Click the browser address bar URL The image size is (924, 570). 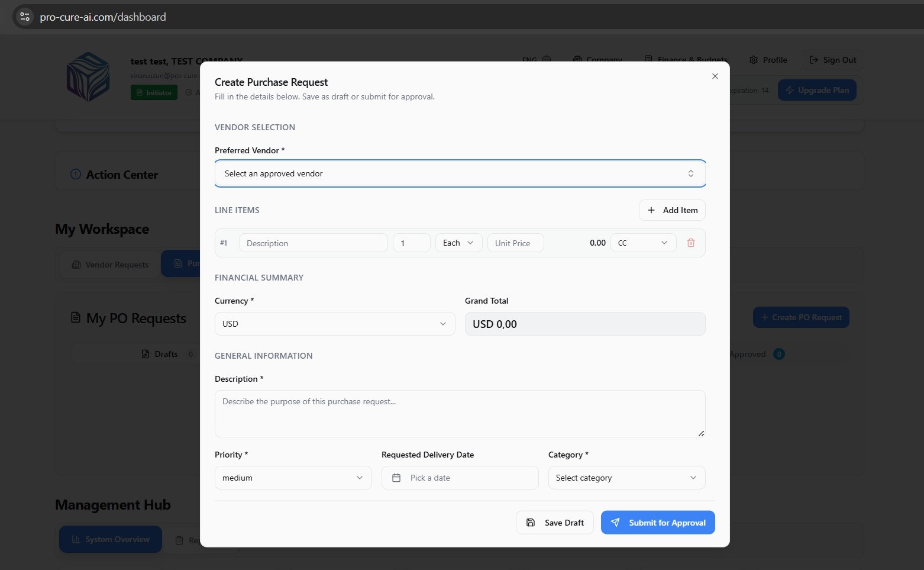(x=103, y=17)
